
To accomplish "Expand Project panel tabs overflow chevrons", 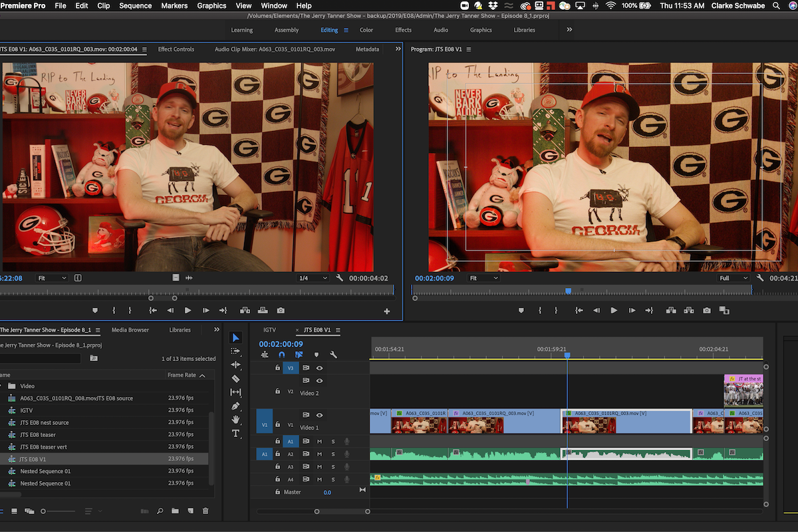I will 216,330.
